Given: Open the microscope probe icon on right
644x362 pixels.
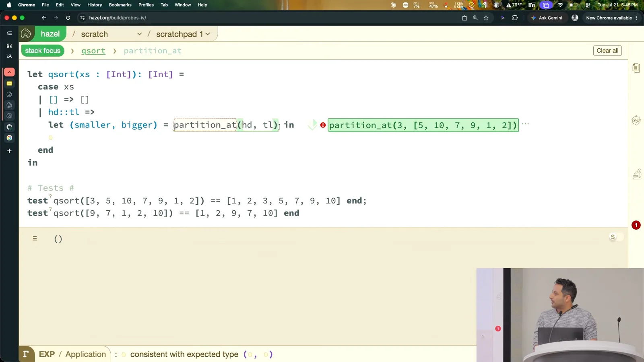Looking at the screenshot, I should point(637,174).
